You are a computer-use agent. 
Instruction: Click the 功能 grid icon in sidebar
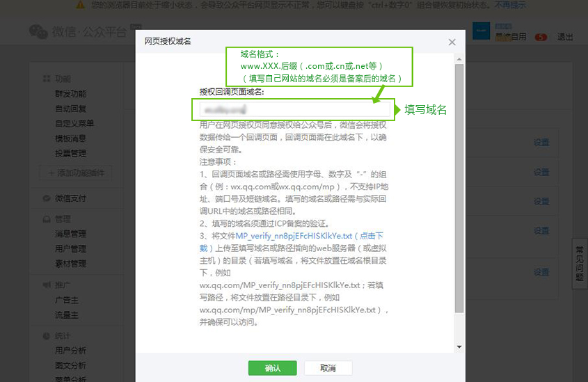click(47, 79)
